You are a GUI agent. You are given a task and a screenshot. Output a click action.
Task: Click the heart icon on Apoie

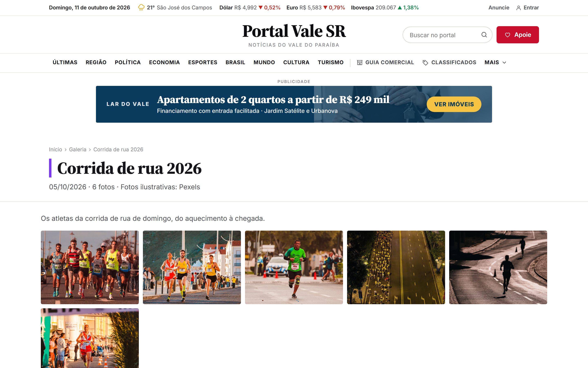pyautogui.click(x=507, y=35)
